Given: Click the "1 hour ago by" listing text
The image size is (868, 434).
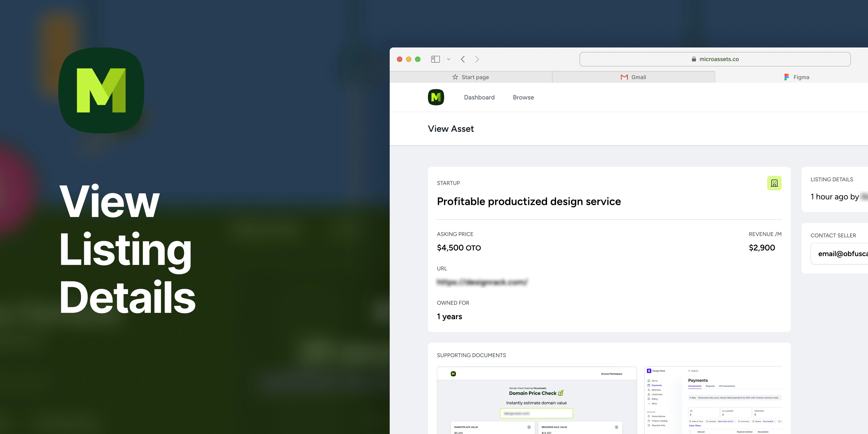Looking at the screenshot, I should (835, 197).
